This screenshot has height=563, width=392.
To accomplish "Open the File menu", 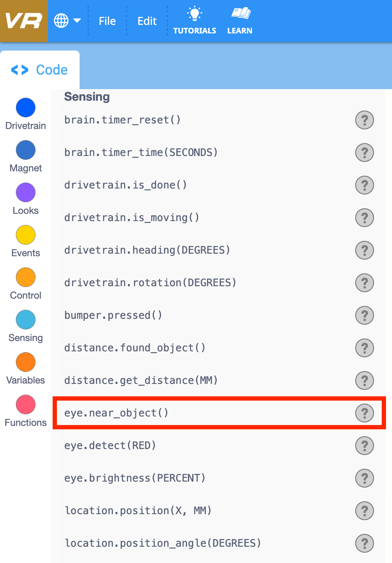I will pos(107,21).
